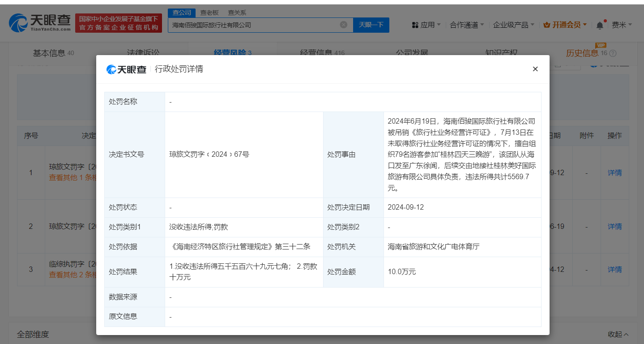Click the 处罚名称 label cell
644x344 pixels.
(135, 102)
